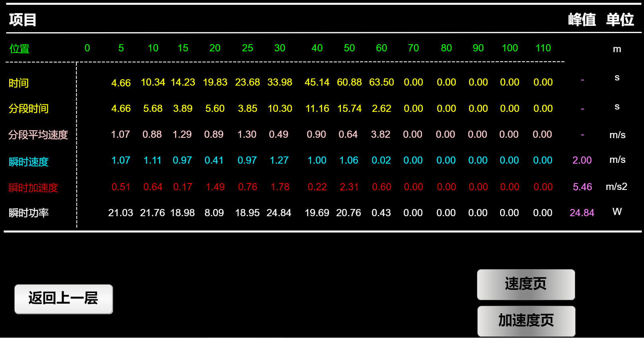
Task: Select the 分段时间 row label
Action: pos(29,109)
